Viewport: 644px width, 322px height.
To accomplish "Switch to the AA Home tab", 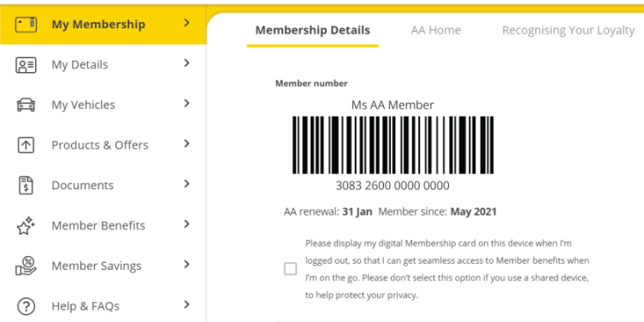I will pyautogui.click(x=436, y=30).
